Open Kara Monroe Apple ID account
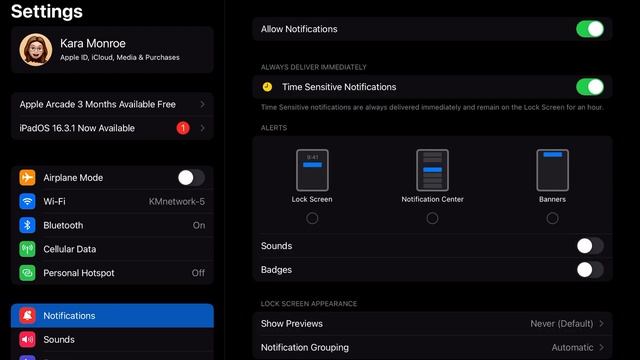Viewport: 640px width, 360px height. [112, 50]
